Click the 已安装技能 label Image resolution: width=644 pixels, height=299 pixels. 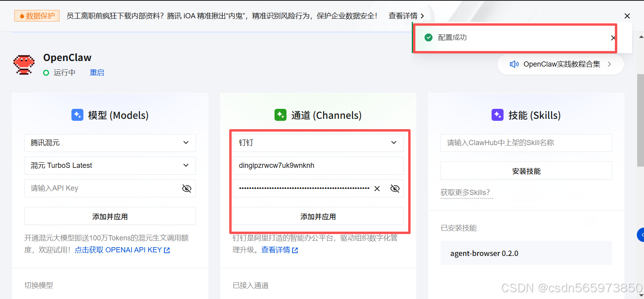click(x=458, y=228)
